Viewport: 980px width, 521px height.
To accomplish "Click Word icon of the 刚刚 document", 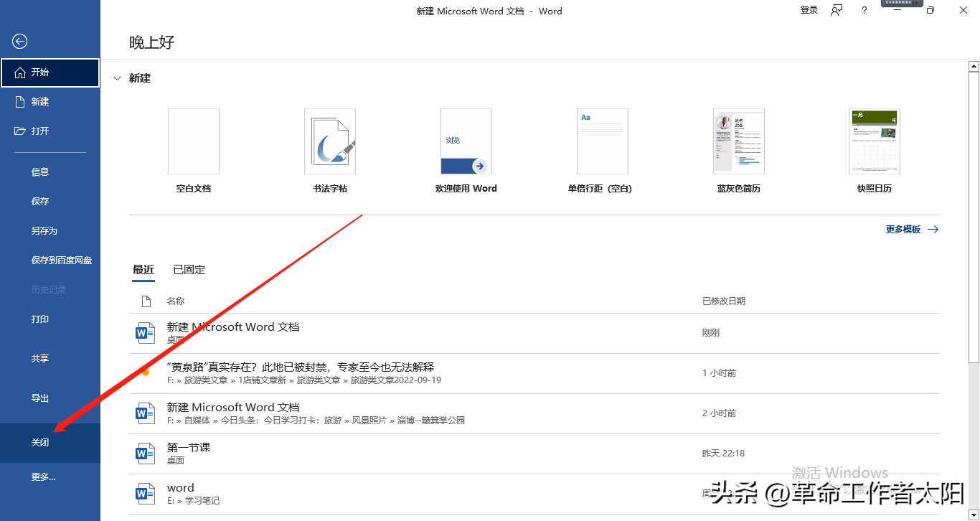I will pos(146,333).
